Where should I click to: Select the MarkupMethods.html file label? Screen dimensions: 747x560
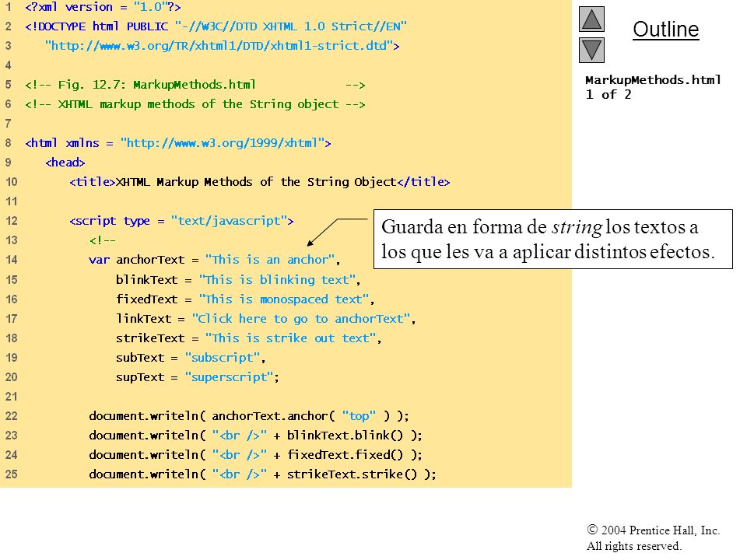[x=653, y=79]
